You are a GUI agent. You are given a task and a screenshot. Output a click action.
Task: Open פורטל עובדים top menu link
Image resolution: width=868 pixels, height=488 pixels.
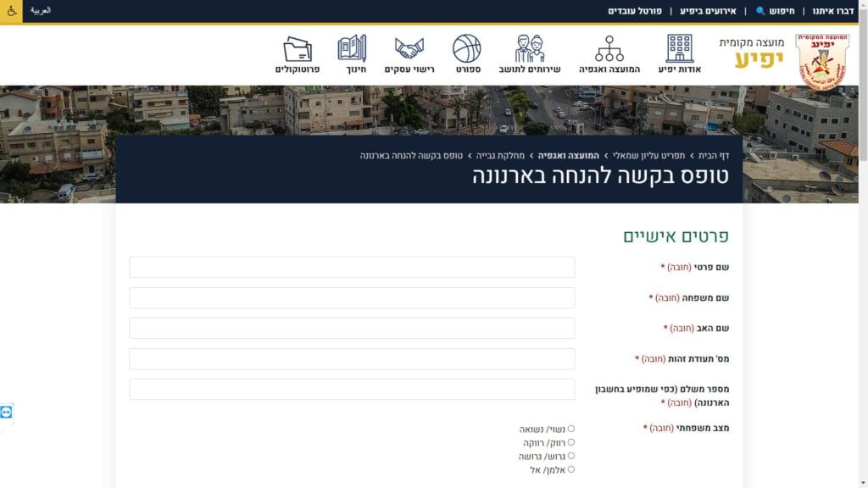tap(634, 11)
